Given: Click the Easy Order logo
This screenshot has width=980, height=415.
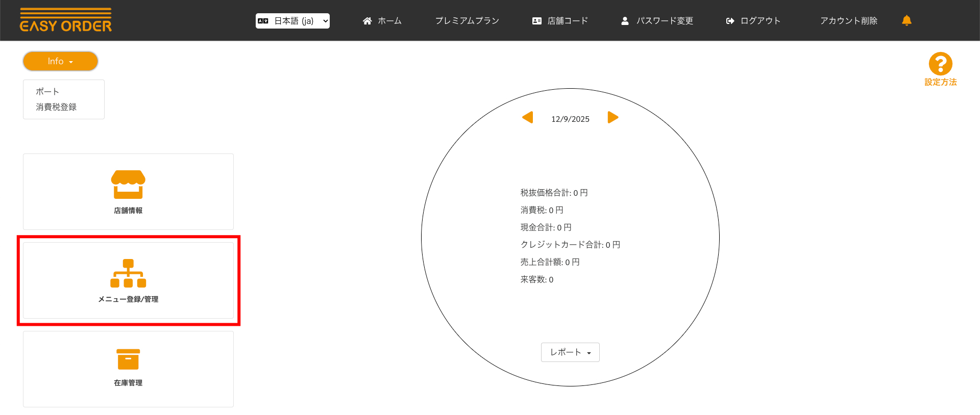Looking at the screenshot, I should [x=65, y=20].
